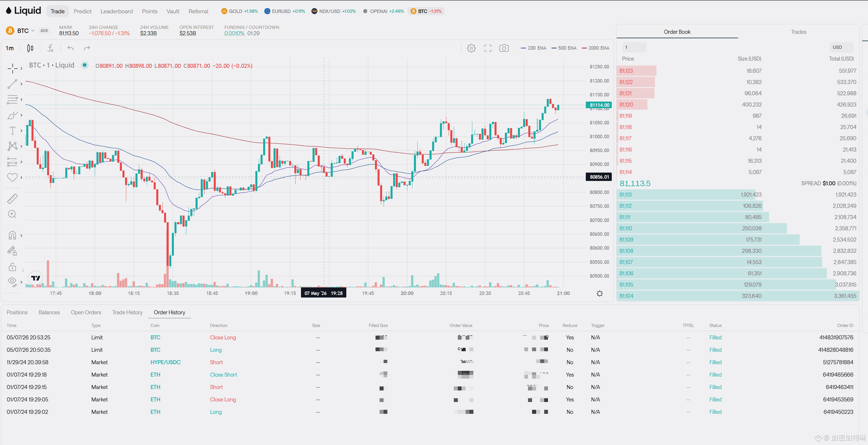
Task: Select the GOLD ticker in top bar
Action: tap(239, 11)
